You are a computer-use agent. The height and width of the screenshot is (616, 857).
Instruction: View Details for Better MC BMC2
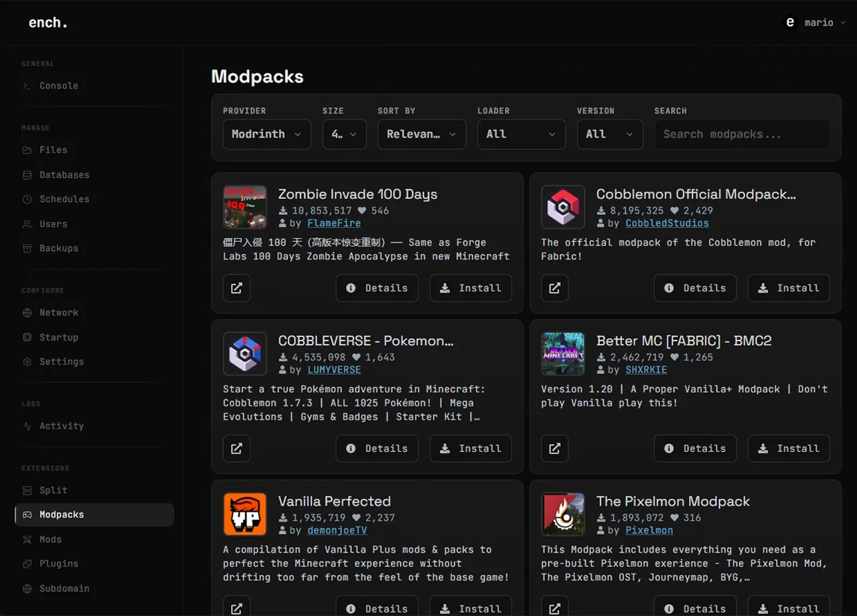click(695, 449)
